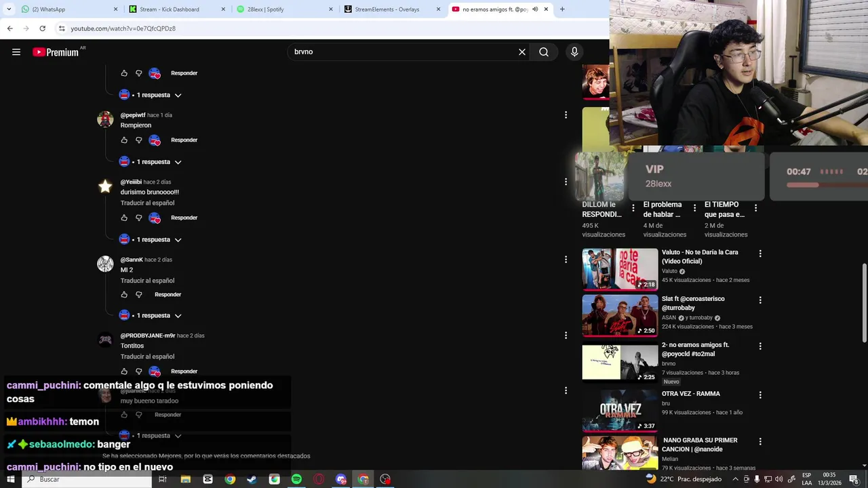Like the @Yeiiibi comment

point(124,218)
